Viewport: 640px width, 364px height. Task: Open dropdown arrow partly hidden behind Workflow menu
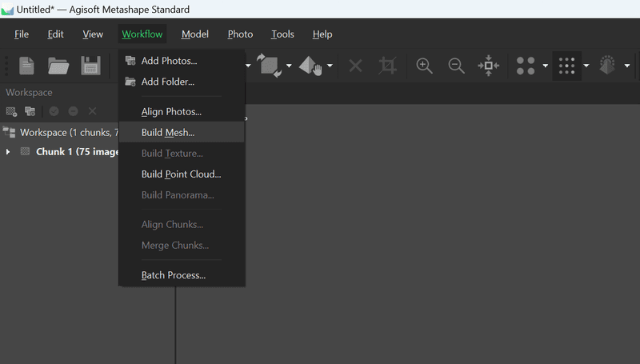[248, 66]
